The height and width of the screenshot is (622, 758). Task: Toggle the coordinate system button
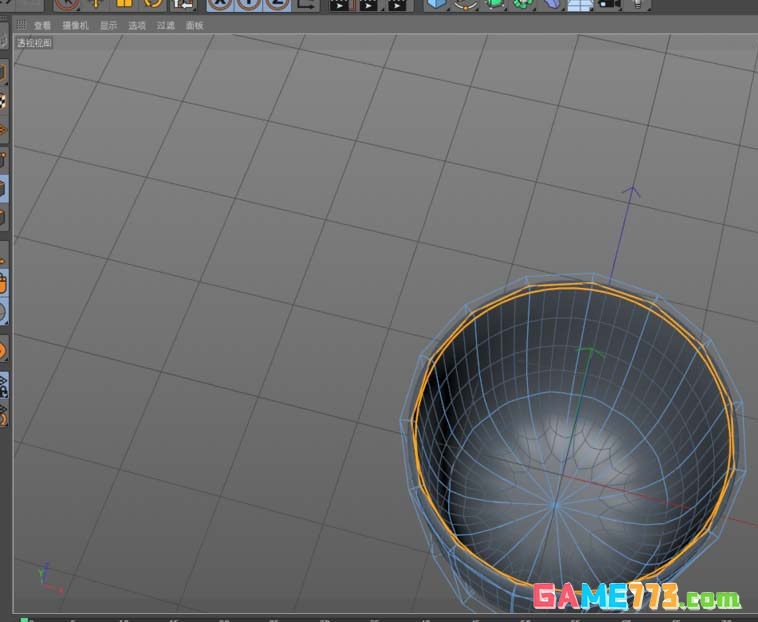pyautogui.click(x=306, y=4)
